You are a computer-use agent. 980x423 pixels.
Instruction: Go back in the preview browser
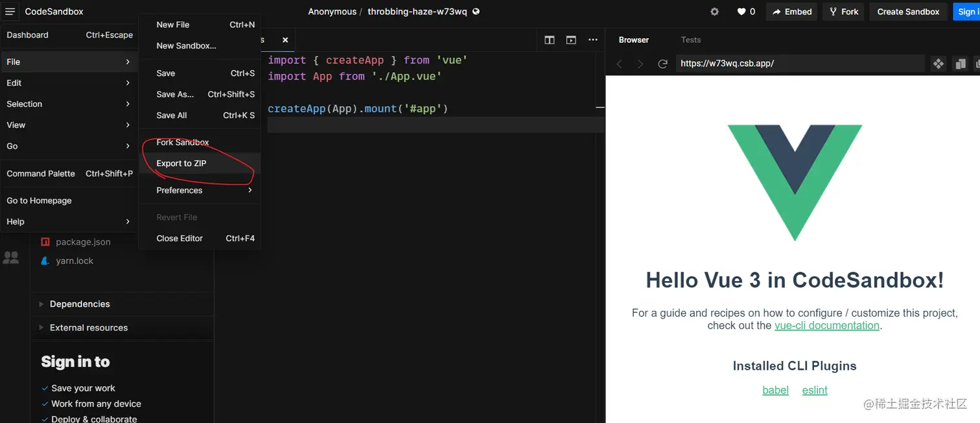coord(619,64)
